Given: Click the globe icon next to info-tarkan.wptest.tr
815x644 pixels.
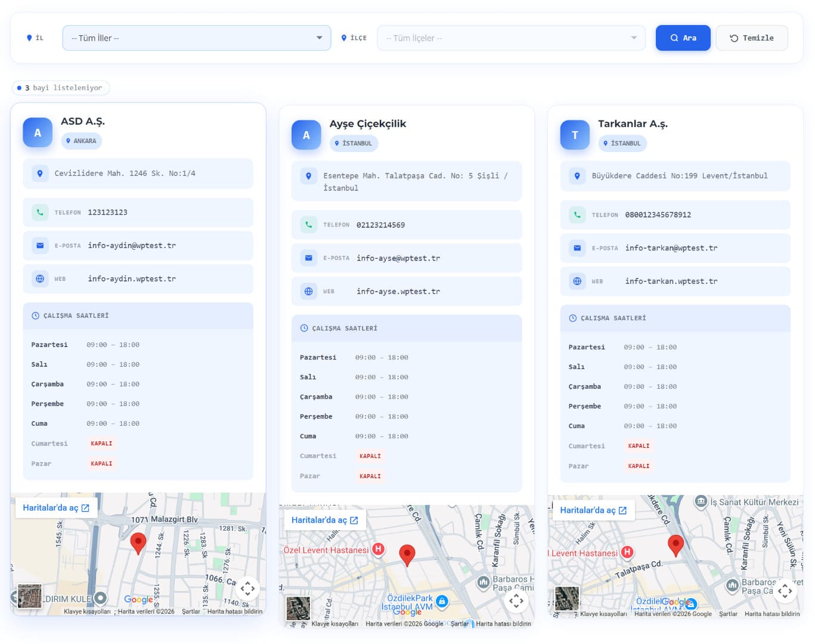Looking at the screenshot, I should 577,281.
